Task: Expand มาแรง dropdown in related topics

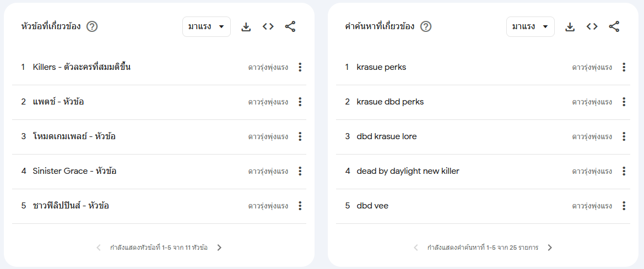Action: pos(207,26)
